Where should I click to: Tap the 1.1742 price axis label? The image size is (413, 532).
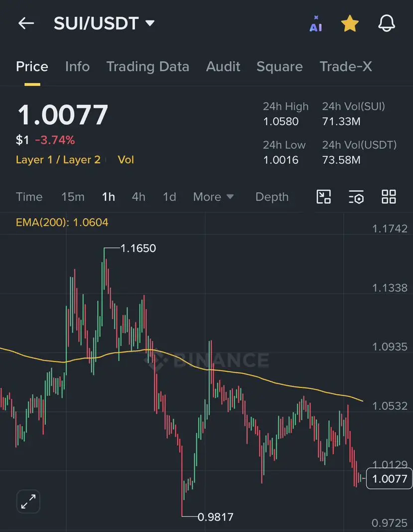390,229
